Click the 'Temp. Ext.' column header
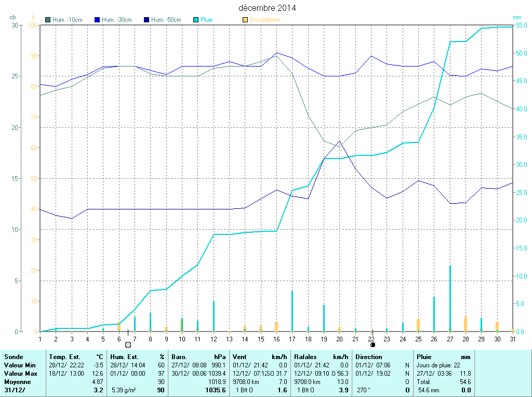532x397 pixels. [x=64, y=357]
